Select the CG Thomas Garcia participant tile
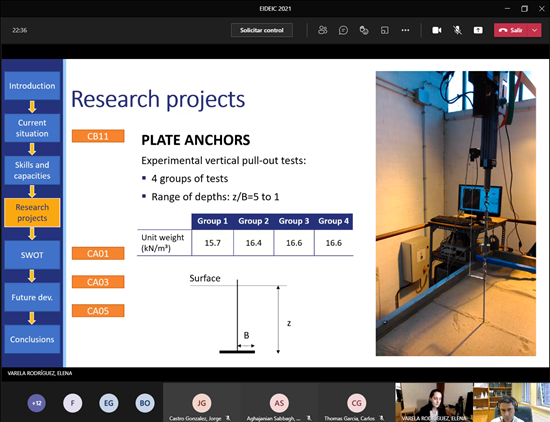550x422 pixels. click(x=356, y=402)
